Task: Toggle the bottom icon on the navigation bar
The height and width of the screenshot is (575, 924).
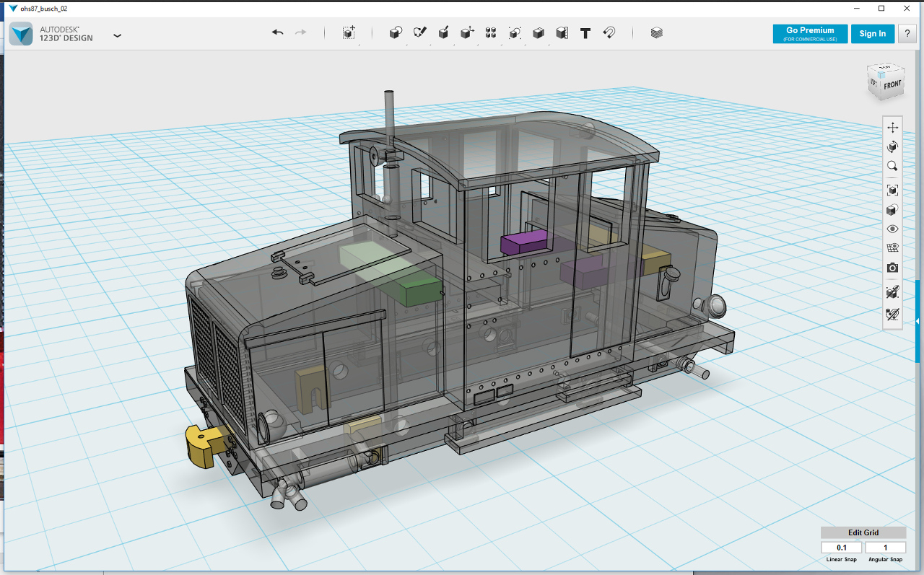Action: click(x=893, y=314)
